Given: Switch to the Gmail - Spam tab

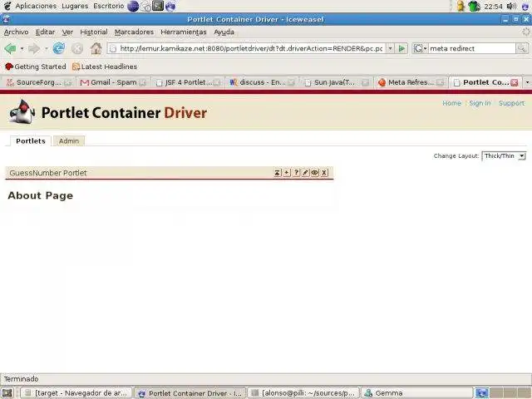Looking at the screenshot, I should coord(113,82).
